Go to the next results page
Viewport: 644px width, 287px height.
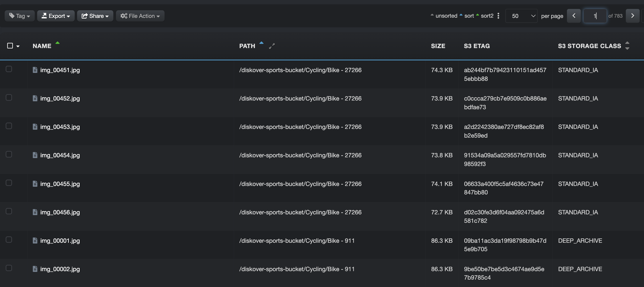point(632,16)
